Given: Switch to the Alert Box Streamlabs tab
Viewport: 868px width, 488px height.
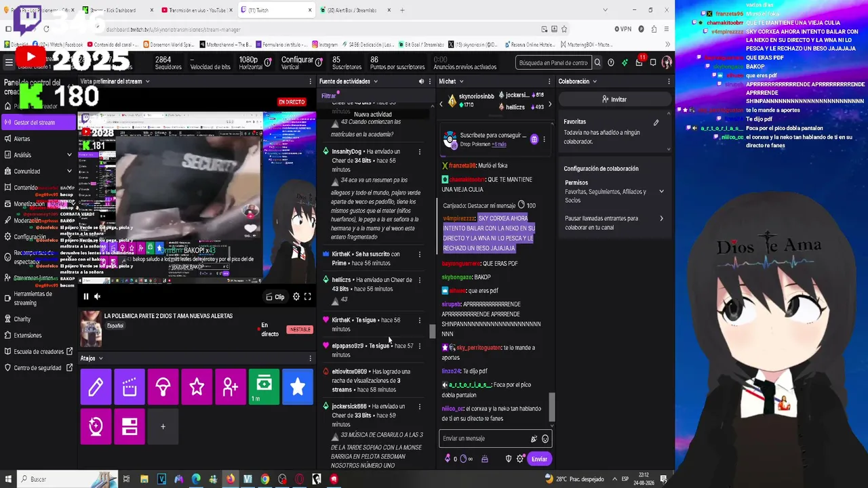Looking at the screenshot, I should (x=353, y=10).
